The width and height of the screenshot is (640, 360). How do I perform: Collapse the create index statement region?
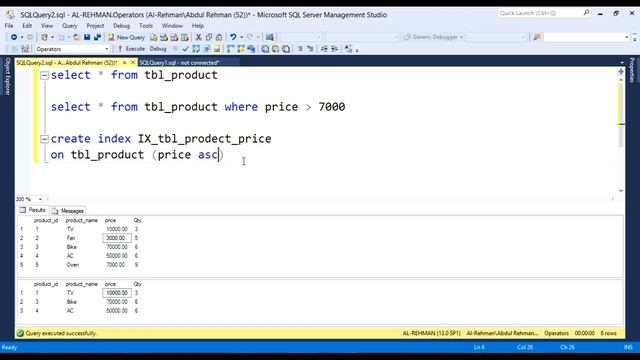click(44, 139)
